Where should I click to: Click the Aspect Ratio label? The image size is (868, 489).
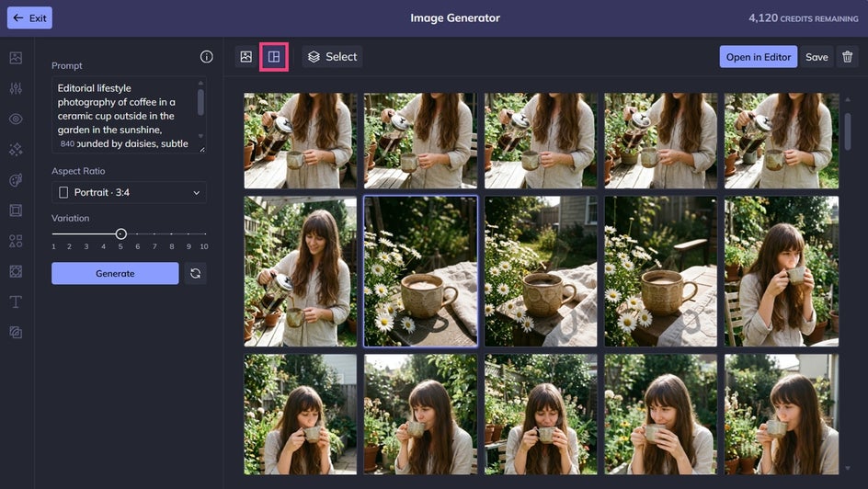78,171
